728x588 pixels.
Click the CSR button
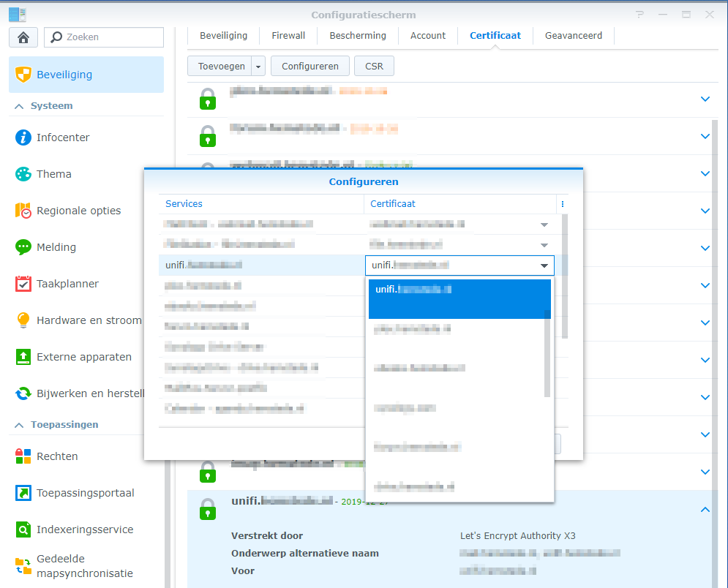point(374,67)
